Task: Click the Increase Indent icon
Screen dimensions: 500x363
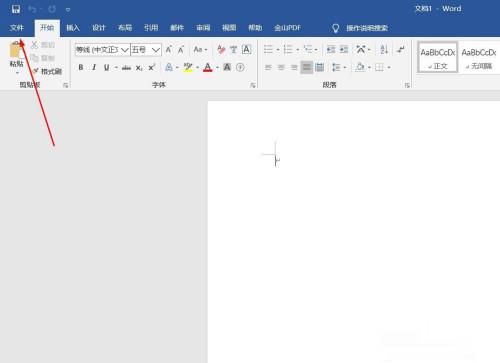Action: tap(344, 50)
